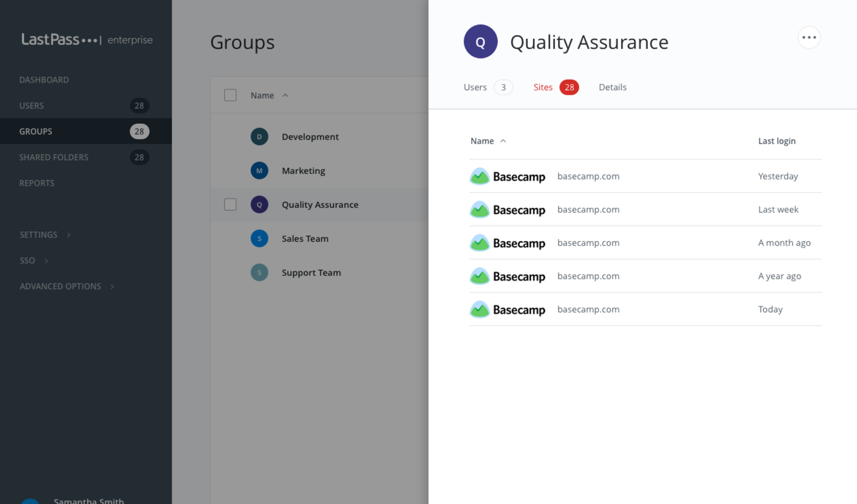Click the Quality Assurance panel title
Screen dimensions: 857x504
(589, 42)
